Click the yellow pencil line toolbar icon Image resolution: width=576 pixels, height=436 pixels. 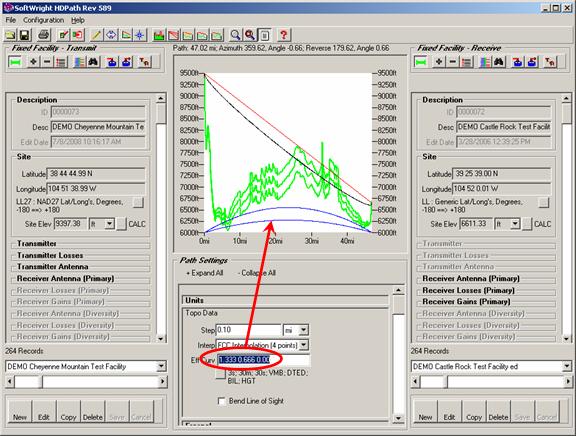[x=97, y=35]
